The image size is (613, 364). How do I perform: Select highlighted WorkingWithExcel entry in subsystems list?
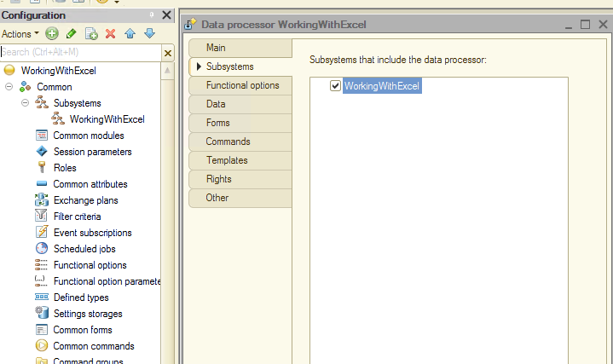[382, 86]
